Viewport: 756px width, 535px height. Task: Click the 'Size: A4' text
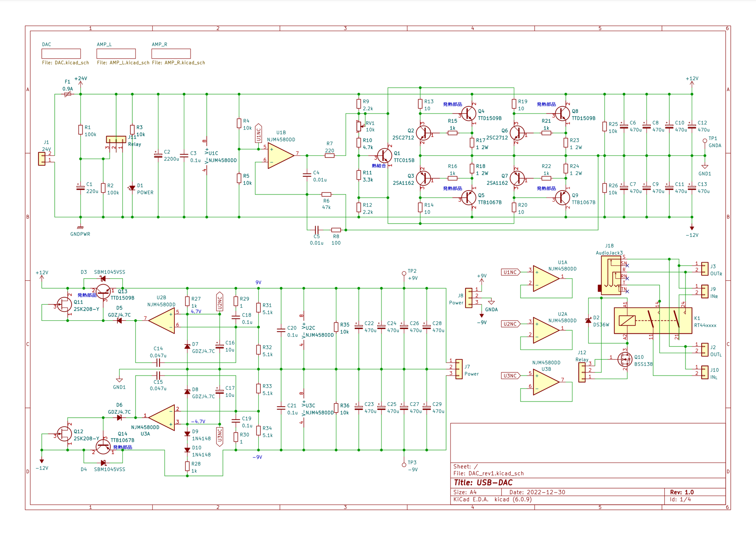(465, 492)
